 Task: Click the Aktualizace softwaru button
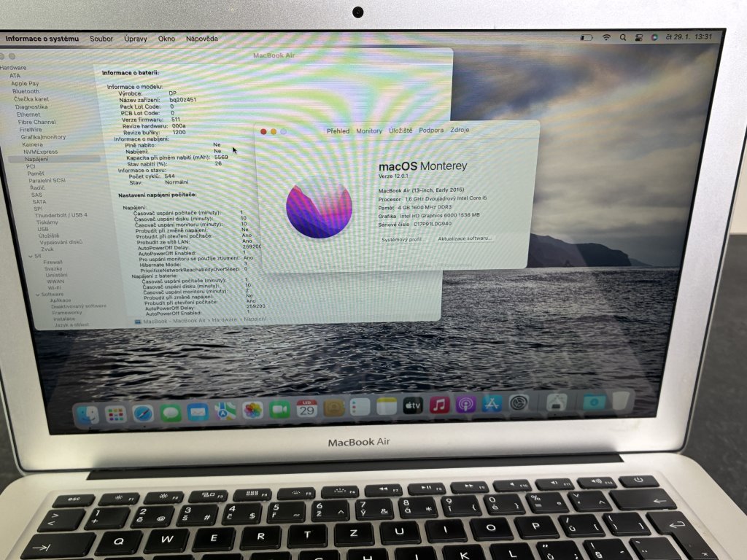tap(464, 238)
